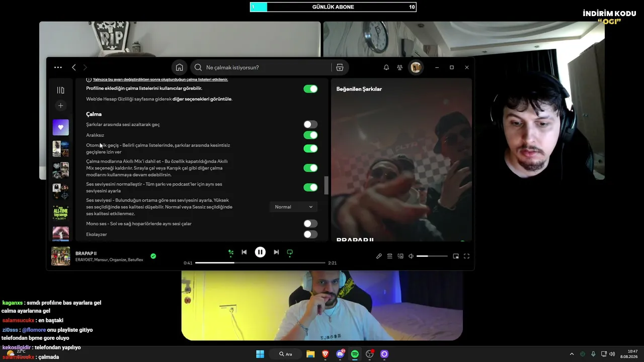This screenshot has height=362, width=644.
Task: Turn off the 'Otomatik geçiş' switch
Action: [x=310, y=148]
